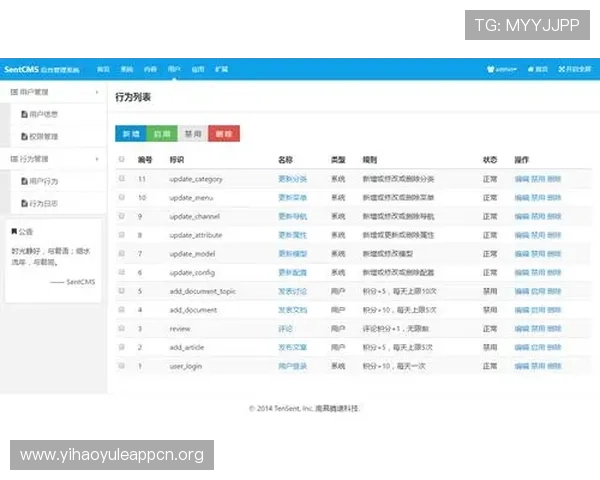Screen dimensions: 600x480
Task: Click 编辑 in the update_model row
Action: (522, 254)
